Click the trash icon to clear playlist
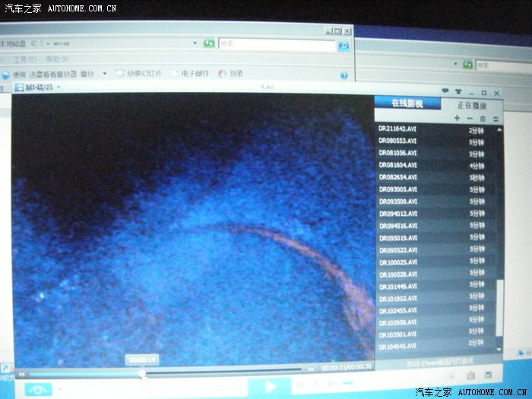The width and height of the screenshot is (532, 399). pos(483,119)
